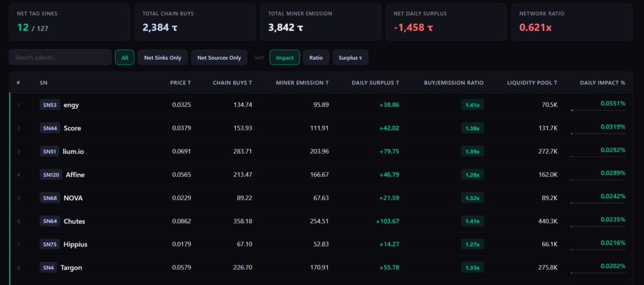This screenshot has height=285, width=644.
Task: Click the SN64 Chutes badge
Action: point(50,221)
